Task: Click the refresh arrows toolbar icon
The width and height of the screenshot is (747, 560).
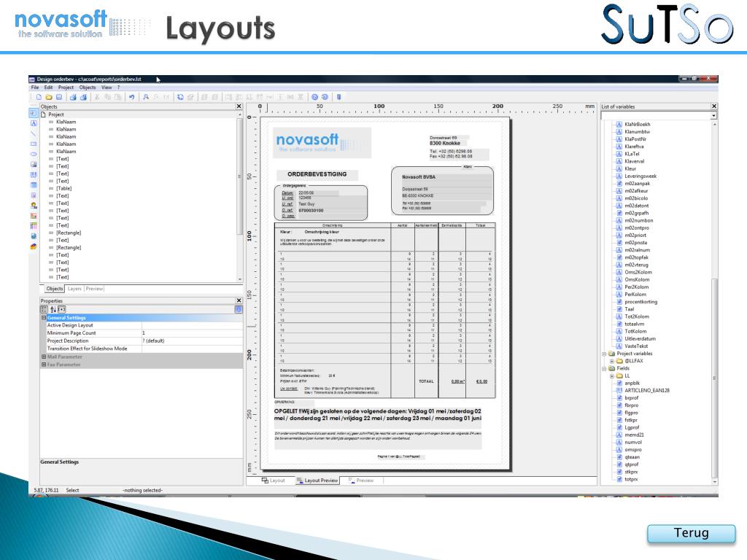Action: pyautogui.click(x=180, y=97)
